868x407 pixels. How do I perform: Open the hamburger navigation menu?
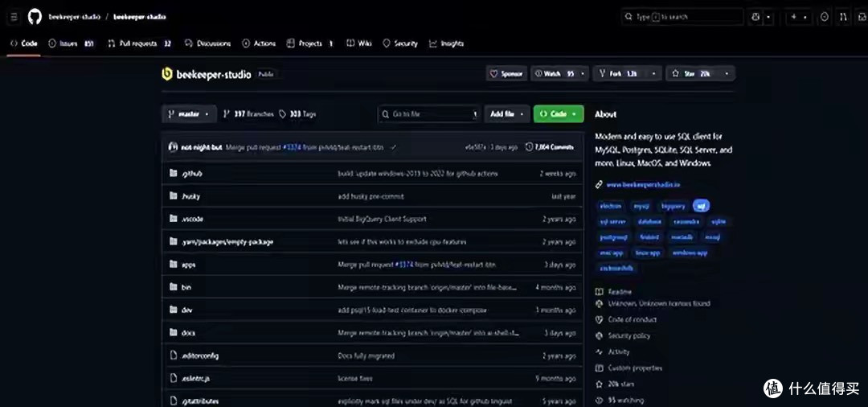pyautogui.click(x=14, y=17)
